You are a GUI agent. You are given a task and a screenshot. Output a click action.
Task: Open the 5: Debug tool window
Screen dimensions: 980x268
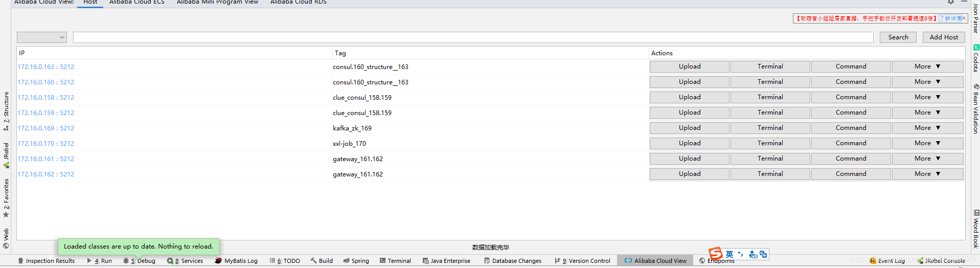139,261
